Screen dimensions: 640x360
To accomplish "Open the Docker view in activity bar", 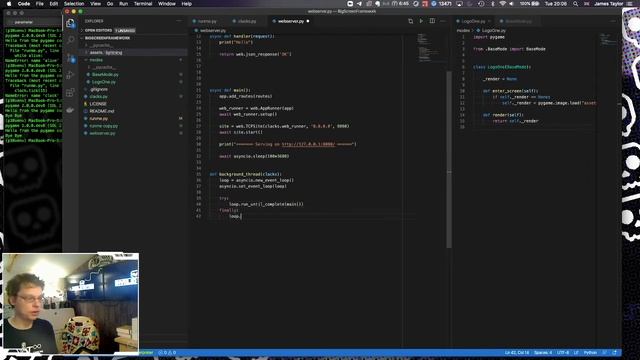I will pyautogui.click(x=71, y=110).
